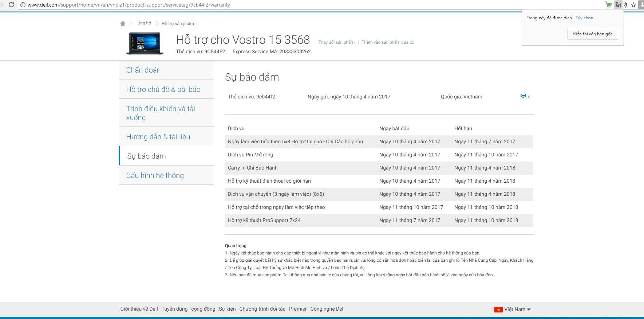The image size is (644, 319).
Task: Select row Dịch vụ Pin Mở rộng
Action: click(379, 155)
